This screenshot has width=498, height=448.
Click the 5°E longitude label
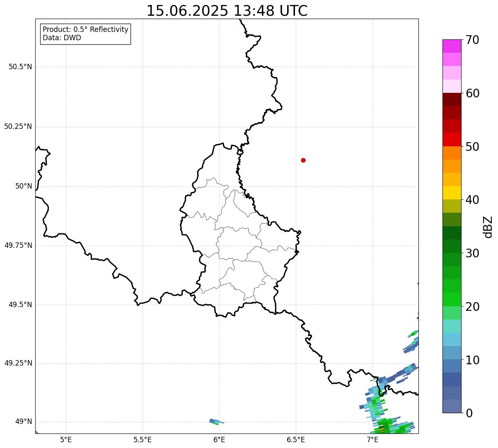[66, 439]
